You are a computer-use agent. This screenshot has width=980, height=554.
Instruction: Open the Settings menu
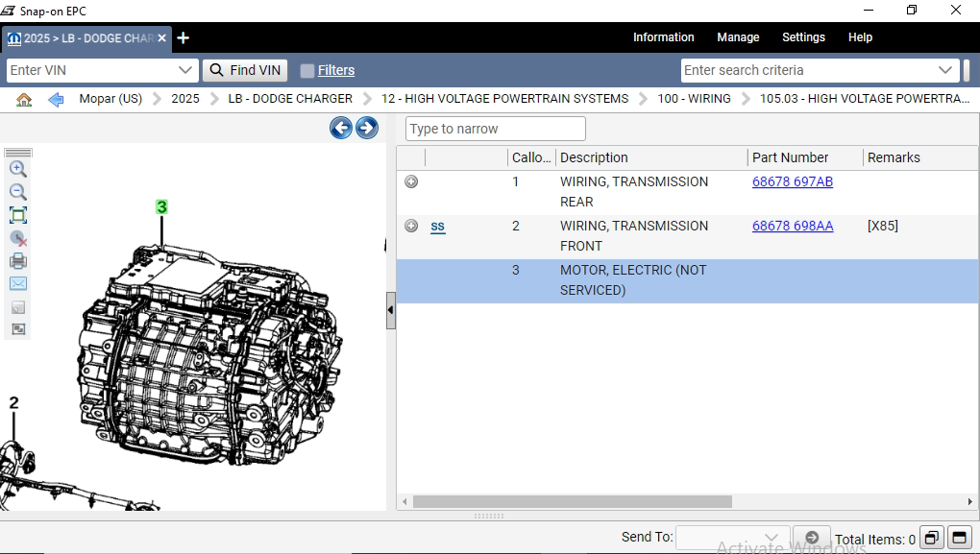click(804, 37)
